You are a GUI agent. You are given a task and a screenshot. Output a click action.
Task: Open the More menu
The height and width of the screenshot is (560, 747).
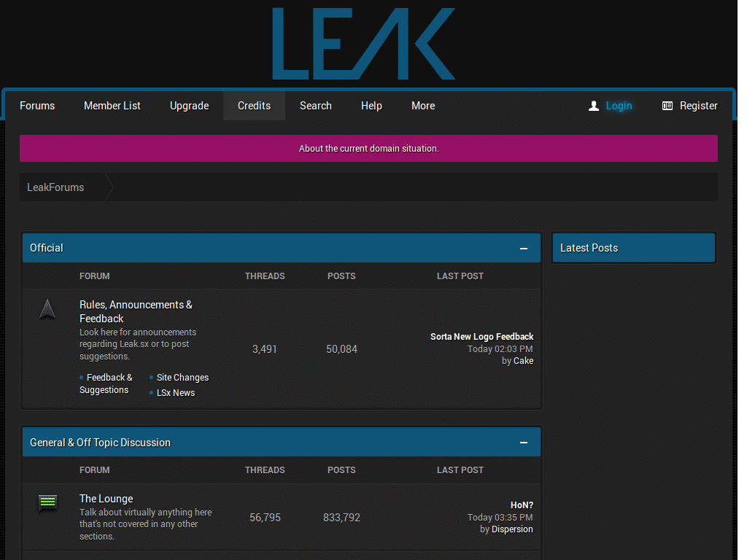pyautogui.click(x=423, y=106)
